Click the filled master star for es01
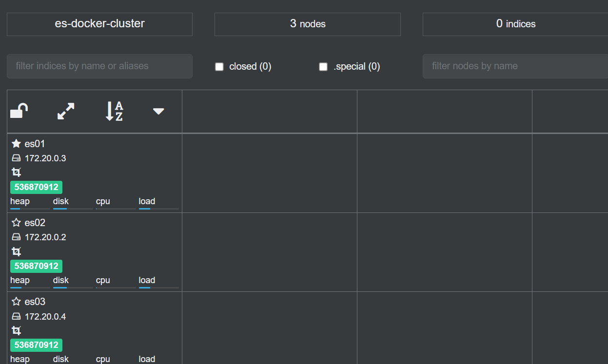 pyautogui.click(x=16, y=144)
